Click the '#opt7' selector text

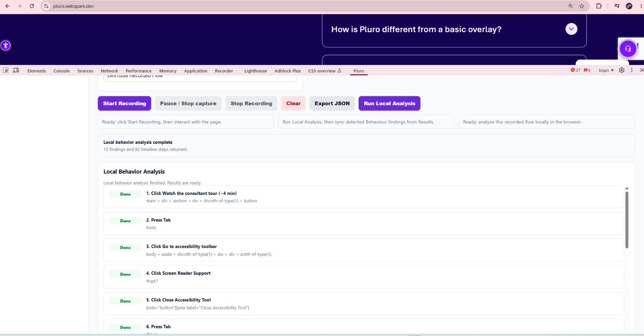[152, 281]
